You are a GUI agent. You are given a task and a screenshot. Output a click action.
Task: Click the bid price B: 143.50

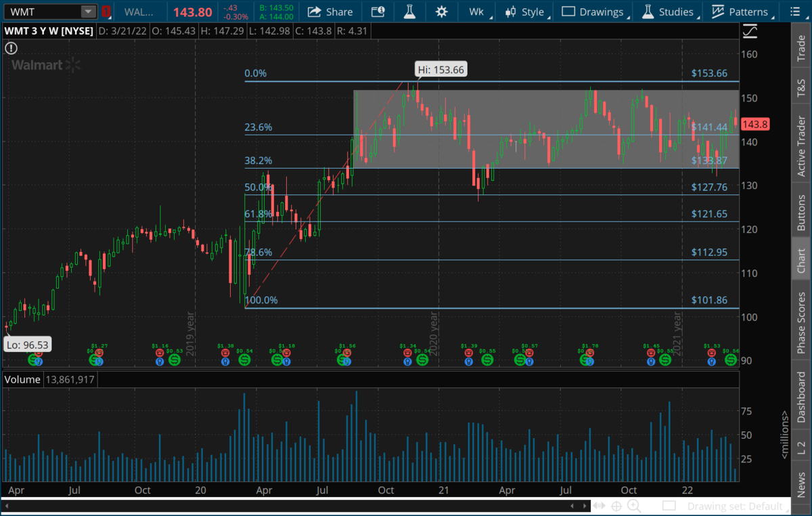click(x=277, y=7)
